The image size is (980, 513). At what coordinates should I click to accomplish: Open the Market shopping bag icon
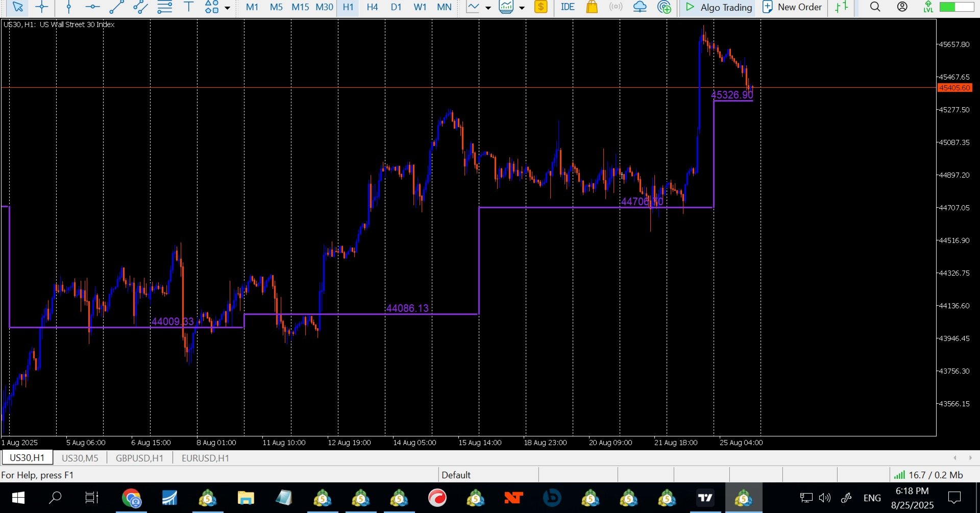click(x=592, y=7)
